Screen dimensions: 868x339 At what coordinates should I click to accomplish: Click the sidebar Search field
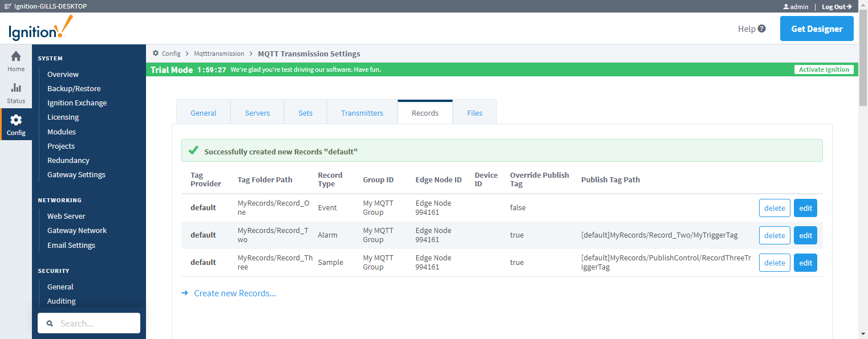pyautogui.click(x=89, y=323)
